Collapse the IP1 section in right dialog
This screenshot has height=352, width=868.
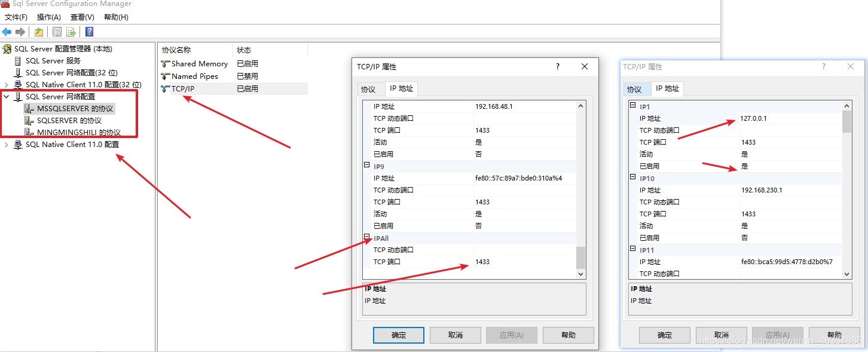point(633,106)
